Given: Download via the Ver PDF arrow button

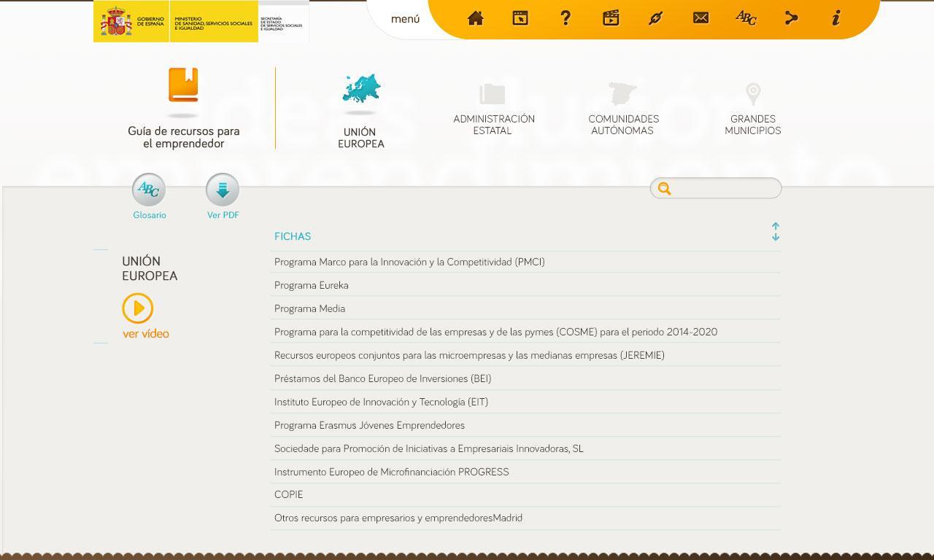Looking at the screenshot, I should [223, 190].
